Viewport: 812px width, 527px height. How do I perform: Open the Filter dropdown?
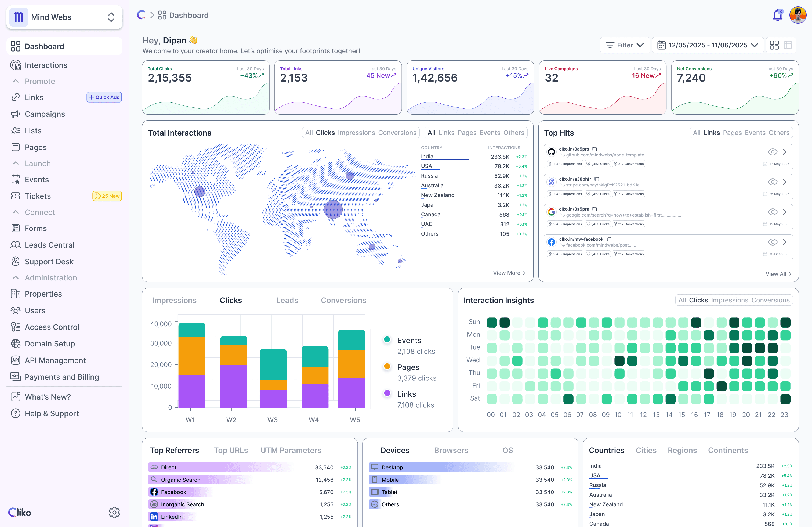click(x=625, y=45)
